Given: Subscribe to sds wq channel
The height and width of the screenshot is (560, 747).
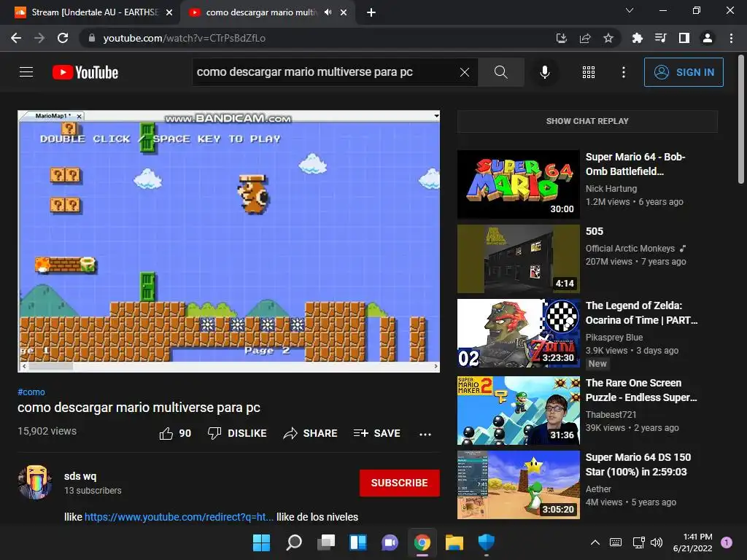Looking at the screenshot, I should point(399,483).
